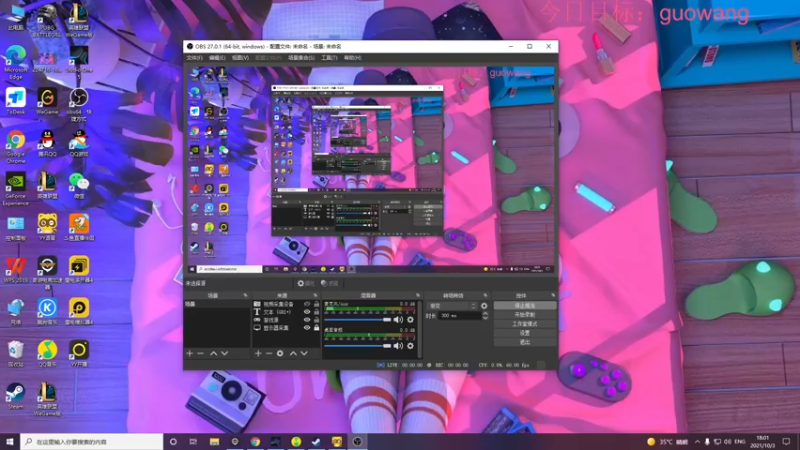Pop out the Audio Mixer dock
Image resolution: width=800 pixels, height=450 pixels.
[x=418, y=295]
